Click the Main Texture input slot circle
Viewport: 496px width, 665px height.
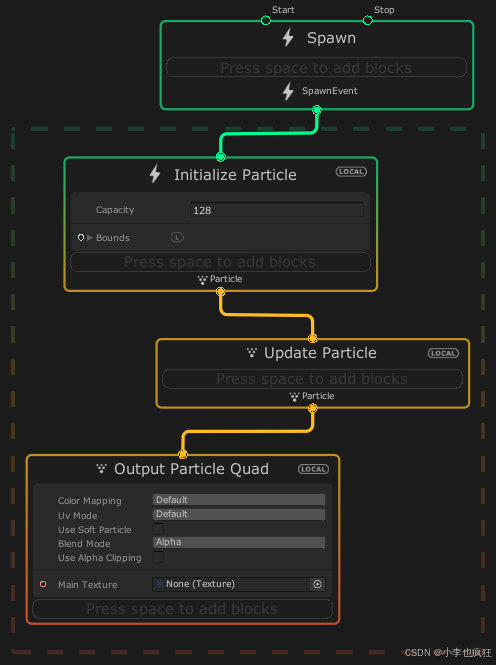(43, 584)
